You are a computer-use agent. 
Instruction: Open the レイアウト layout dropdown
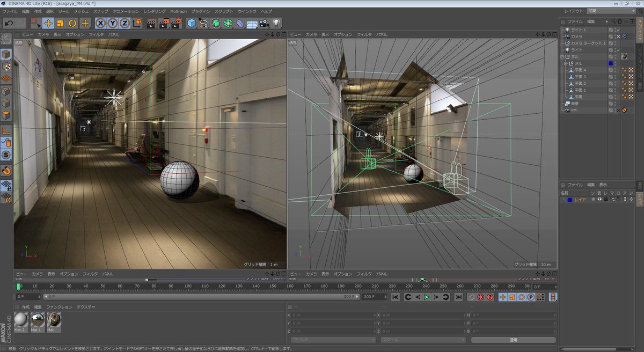(x=611, y=11)
